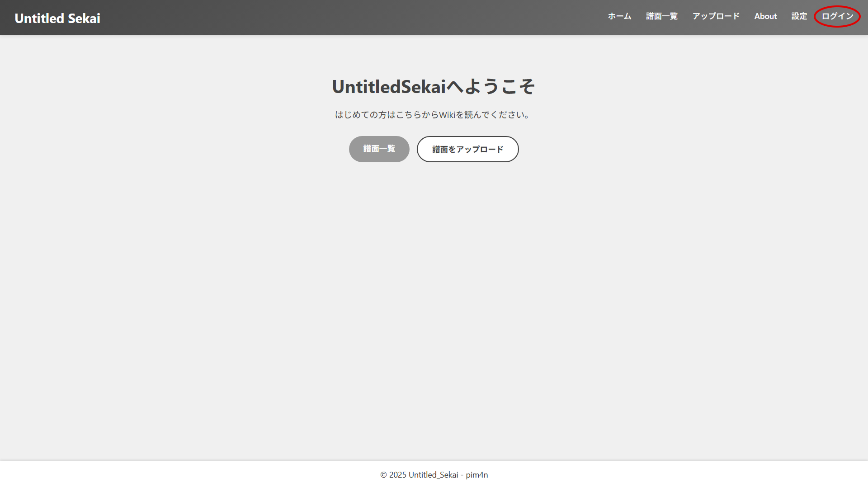Image resolution: width=868 pixels, height=488 pixels.
Task: Go to upload using the hero button
Action: [467, 149]
